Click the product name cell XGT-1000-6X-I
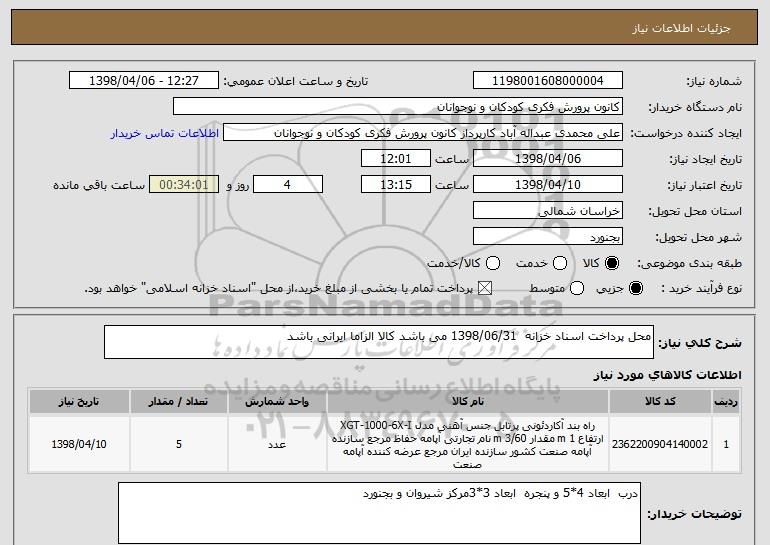This screenshot has width=770, height=545. (x=468, y=444)
